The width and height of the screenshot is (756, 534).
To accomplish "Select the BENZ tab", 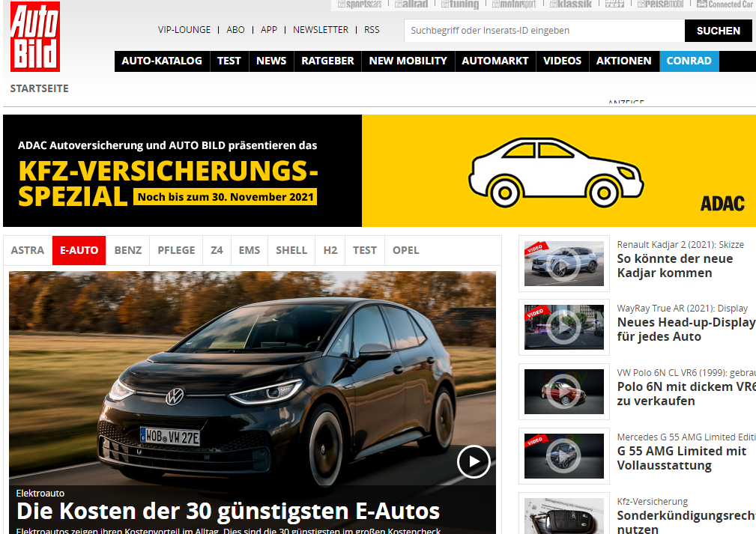I will (x=128, y=251).
